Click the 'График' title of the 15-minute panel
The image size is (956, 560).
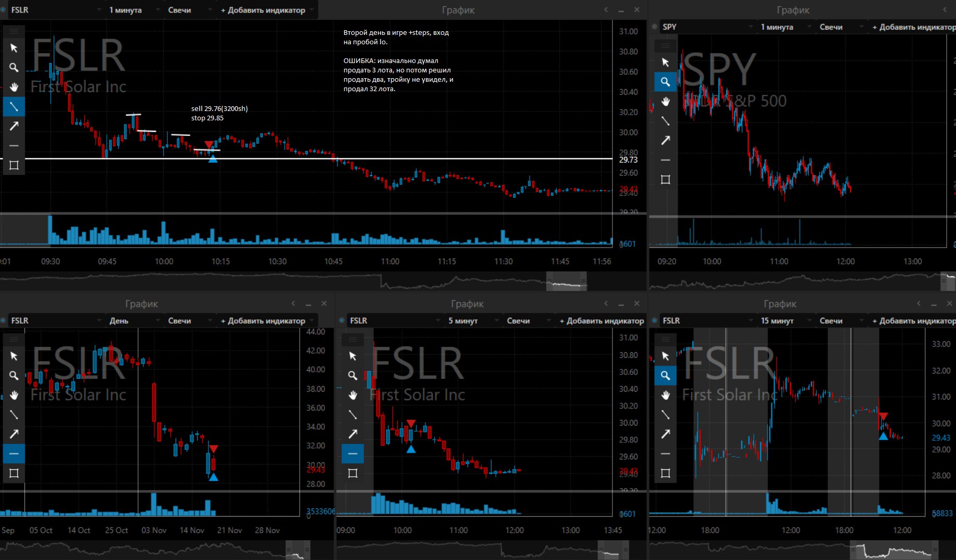coord(780,304)
